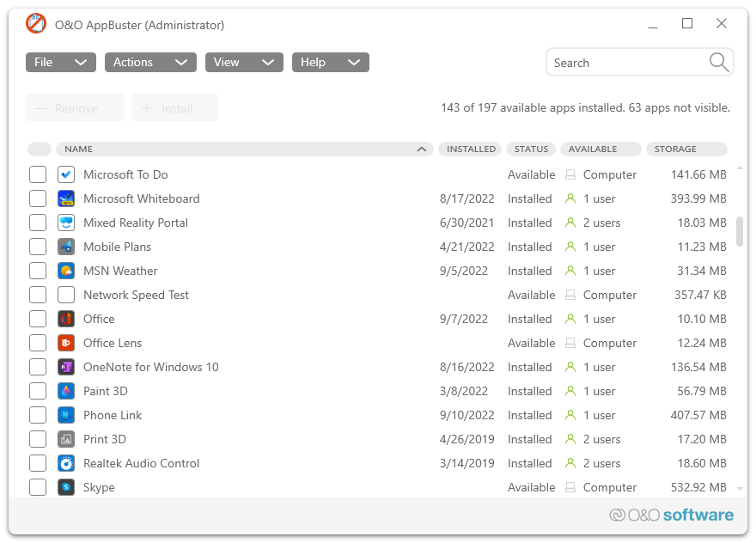Open the View menu dropdown
756x543 pixels.
pos(244,62)
